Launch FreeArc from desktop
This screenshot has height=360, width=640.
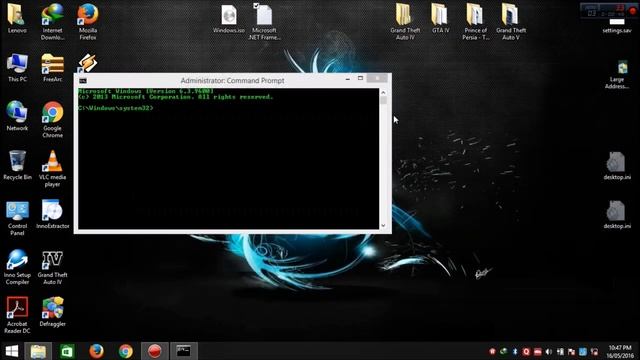[52, 67]
